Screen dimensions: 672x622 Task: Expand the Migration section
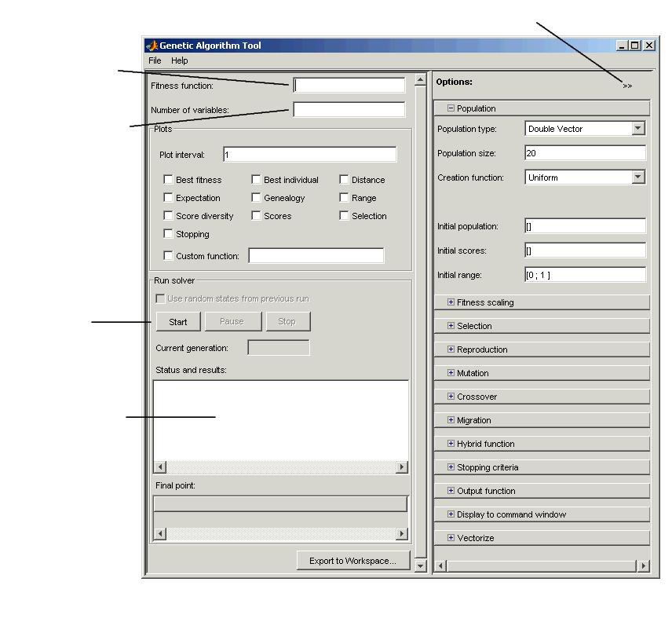tap(451, 420)
